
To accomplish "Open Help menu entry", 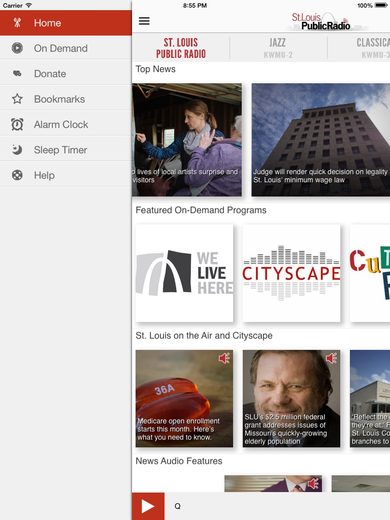I will (66, 175).
